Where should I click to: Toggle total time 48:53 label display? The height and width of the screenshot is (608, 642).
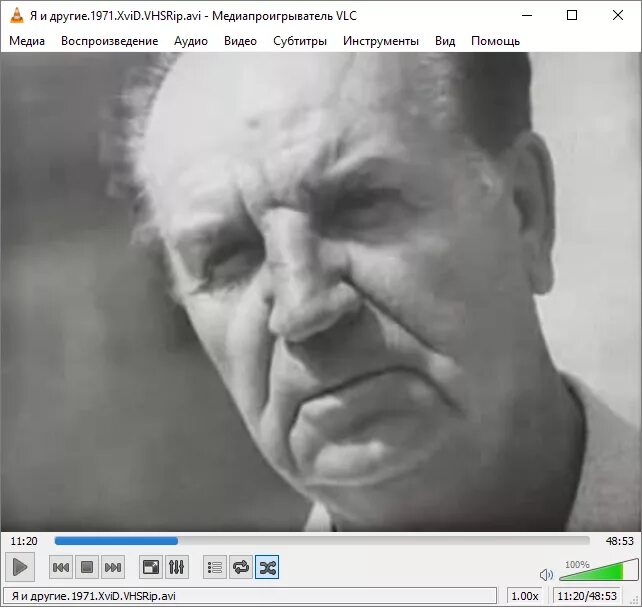[x=619, y=541]
